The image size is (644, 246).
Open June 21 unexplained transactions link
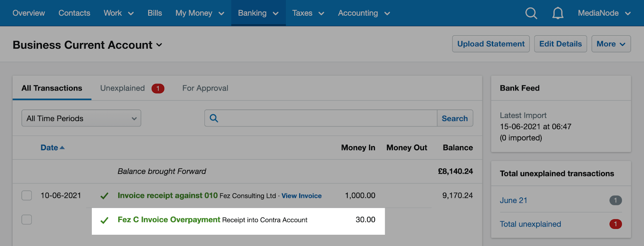point(514,200)
